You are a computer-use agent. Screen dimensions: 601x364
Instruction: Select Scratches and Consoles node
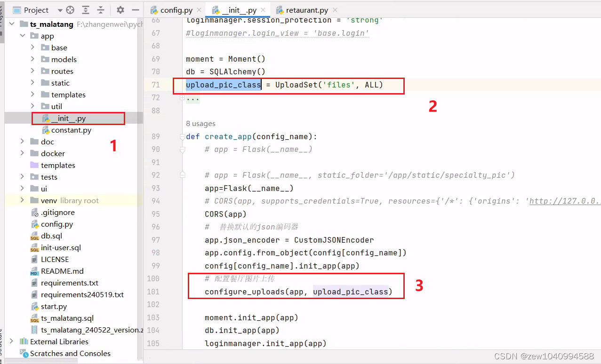(70, 353)
